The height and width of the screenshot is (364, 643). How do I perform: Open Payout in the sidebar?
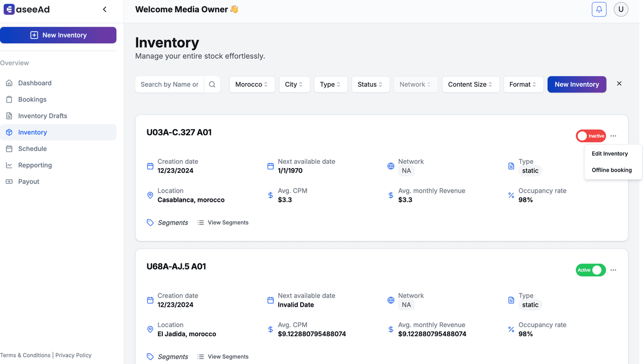(58, 181)
